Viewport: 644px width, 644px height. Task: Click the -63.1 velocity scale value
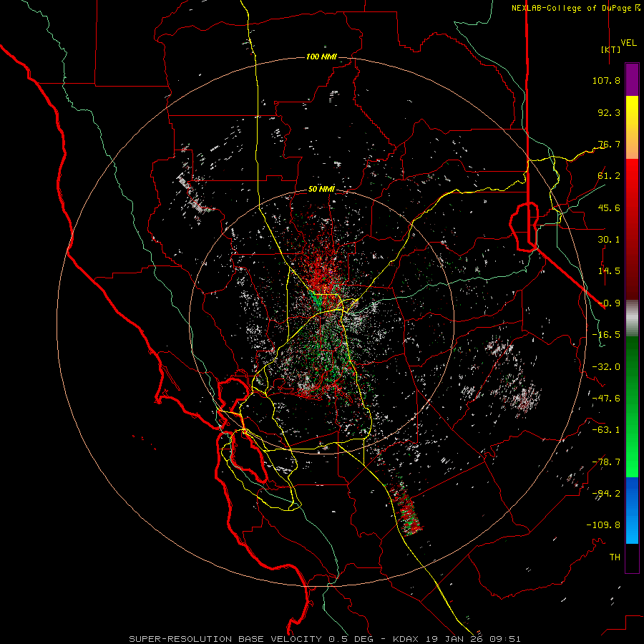(x=606, y=430)
